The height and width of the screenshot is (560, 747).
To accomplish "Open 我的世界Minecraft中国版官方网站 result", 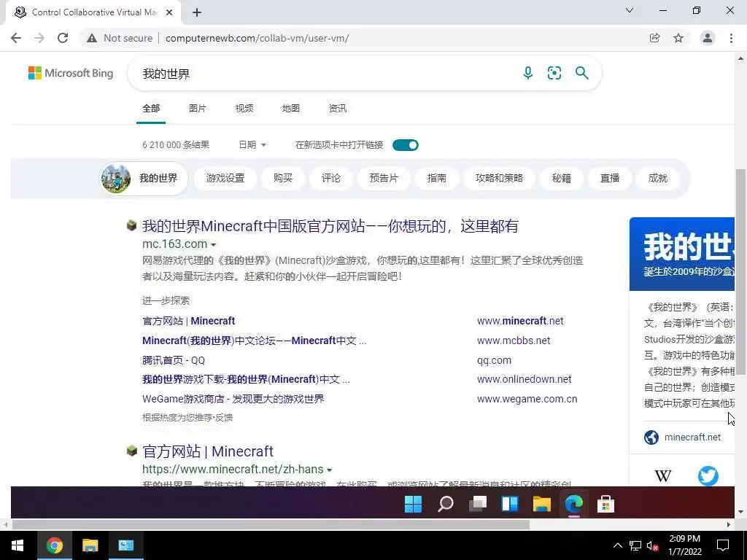I will click(330, 226).
